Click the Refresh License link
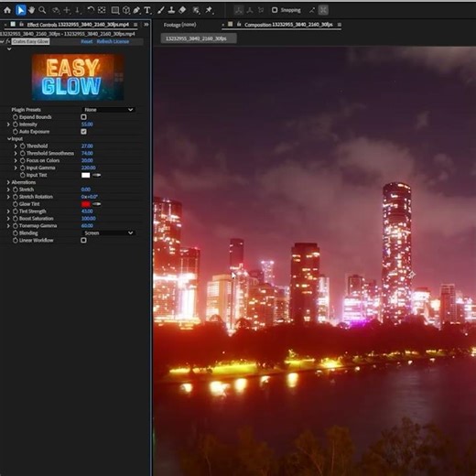The height and width of the screenshot is (476, 476). (x=113, y=41)
